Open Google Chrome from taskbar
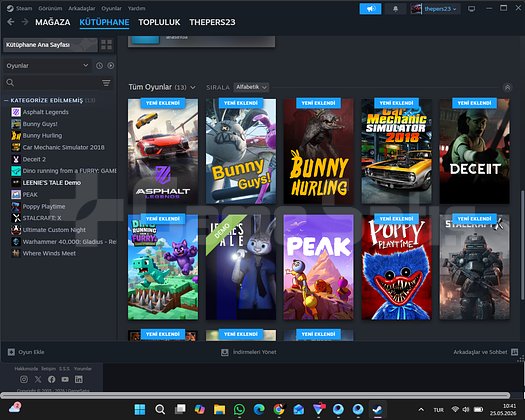The width and height of the screenshot is (525, 420). [279, 409]
